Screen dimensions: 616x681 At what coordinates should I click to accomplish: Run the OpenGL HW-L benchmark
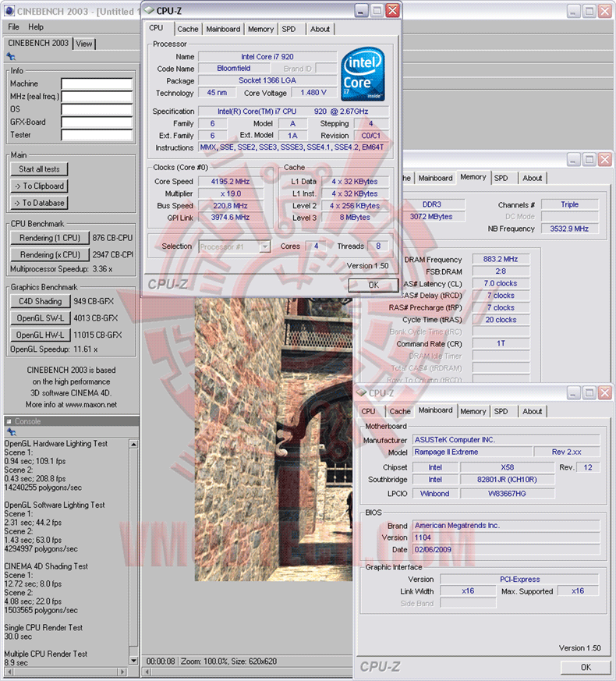(x=40, y=335)
